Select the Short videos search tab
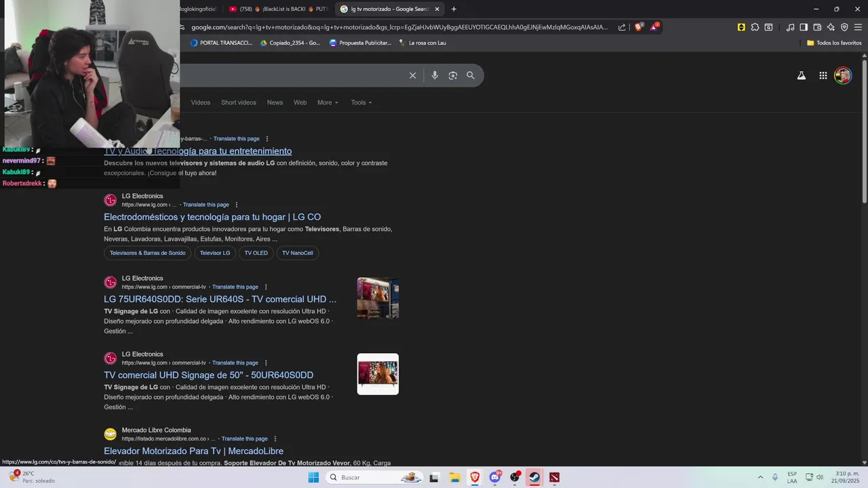Screen dimensions: 868x488 [x=239, y=102]
